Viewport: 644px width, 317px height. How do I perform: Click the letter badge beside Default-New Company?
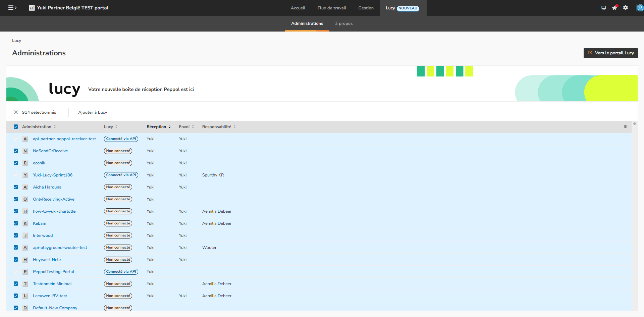pyautogui.click(x=25, y=308)
